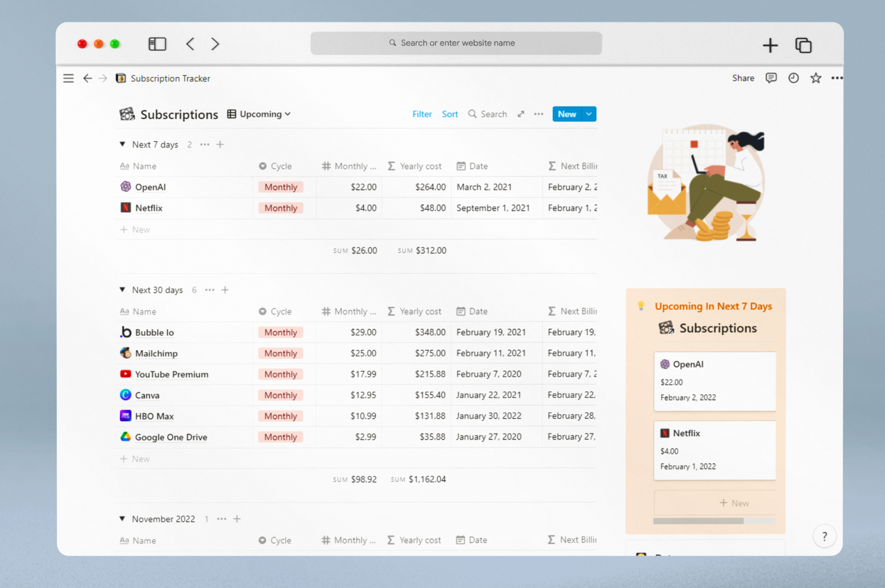This screenshot has height=588, width=885.
Task: Click the OpenAI icon in Next 7 days
Action: [x=125, y=187]
